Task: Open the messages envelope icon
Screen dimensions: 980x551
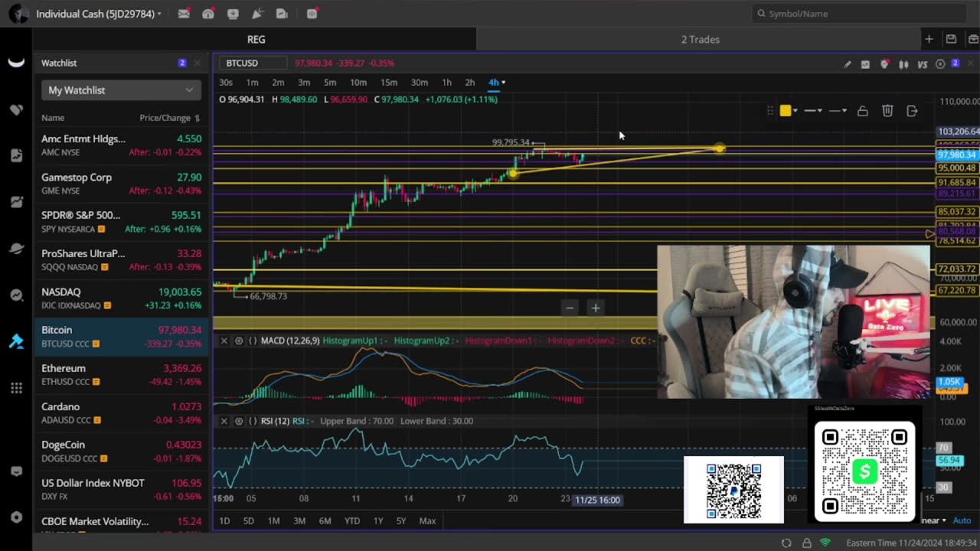Action: [184, 14]
